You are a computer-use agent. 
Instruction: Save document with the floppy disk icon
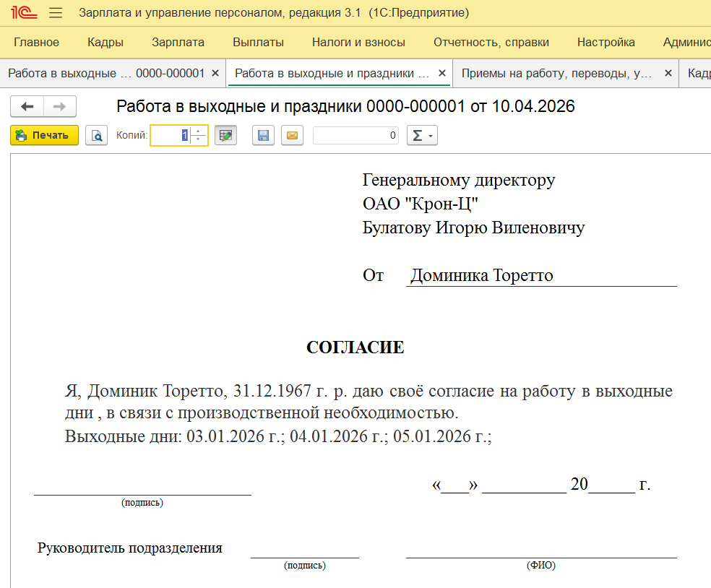pyautogui.click(x=264, y=135)
